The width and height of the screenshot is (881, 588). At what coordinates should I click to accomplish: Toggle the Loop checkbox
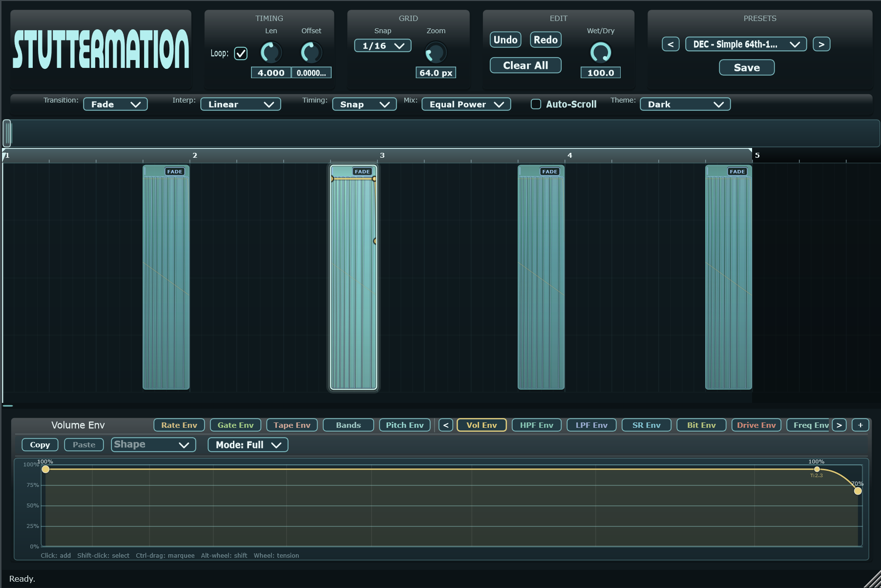pos(241,53)
